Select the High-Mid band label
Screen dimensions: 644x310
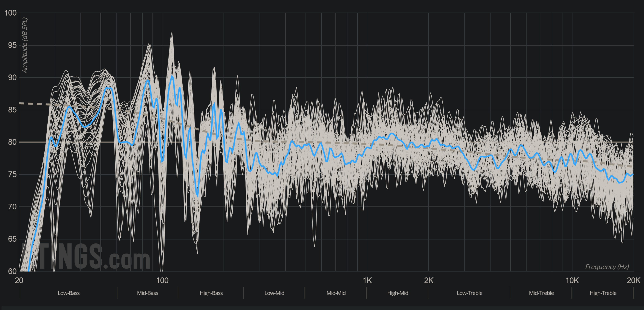click(x=397, y=293)
